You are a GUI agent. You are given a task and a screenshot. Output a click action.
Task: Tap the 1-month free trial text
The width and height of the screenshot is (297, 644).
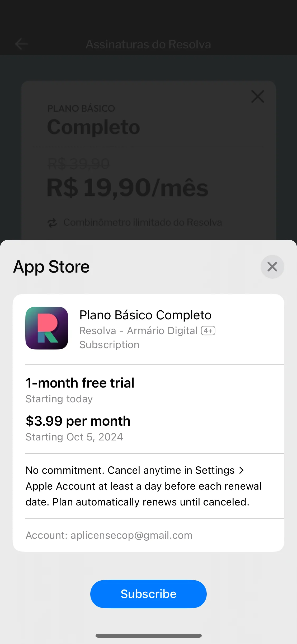click(80, 383)
